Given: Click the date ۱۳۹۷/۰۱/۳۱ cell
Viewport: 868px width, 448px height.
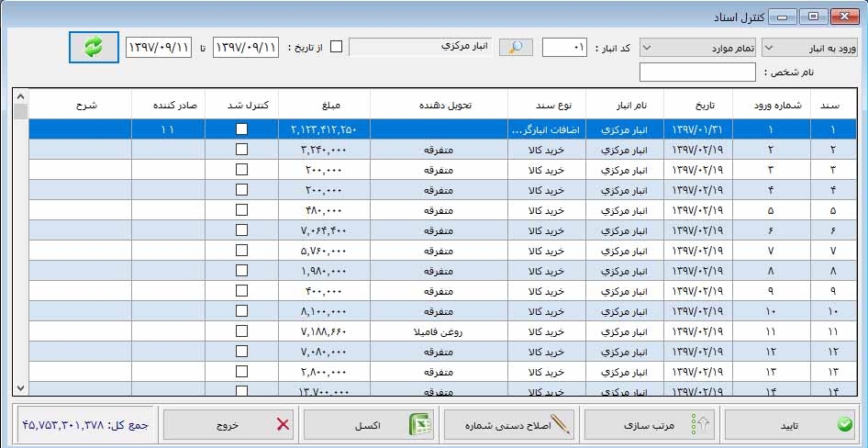Looking at the screenshot, I should coord(697,129).
